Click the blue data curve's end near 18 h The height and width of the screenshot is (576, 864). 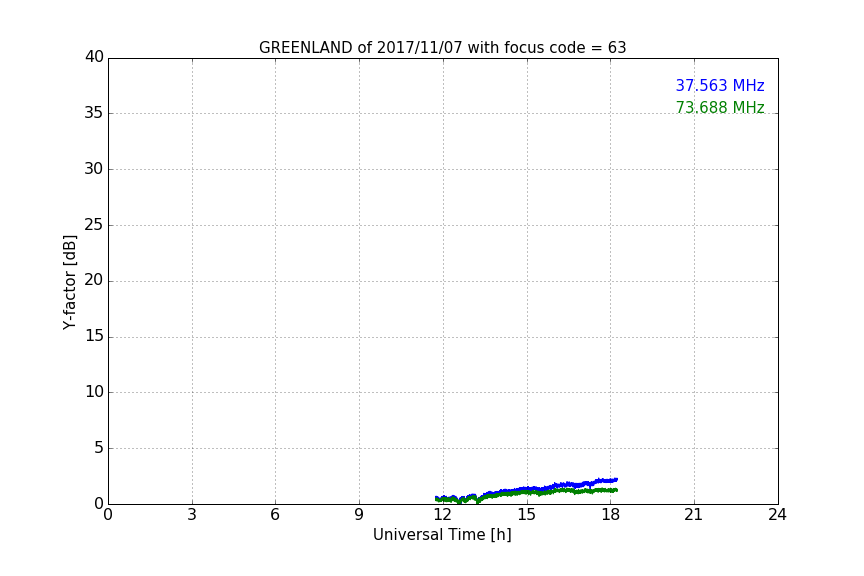click(x=615, y=480)
